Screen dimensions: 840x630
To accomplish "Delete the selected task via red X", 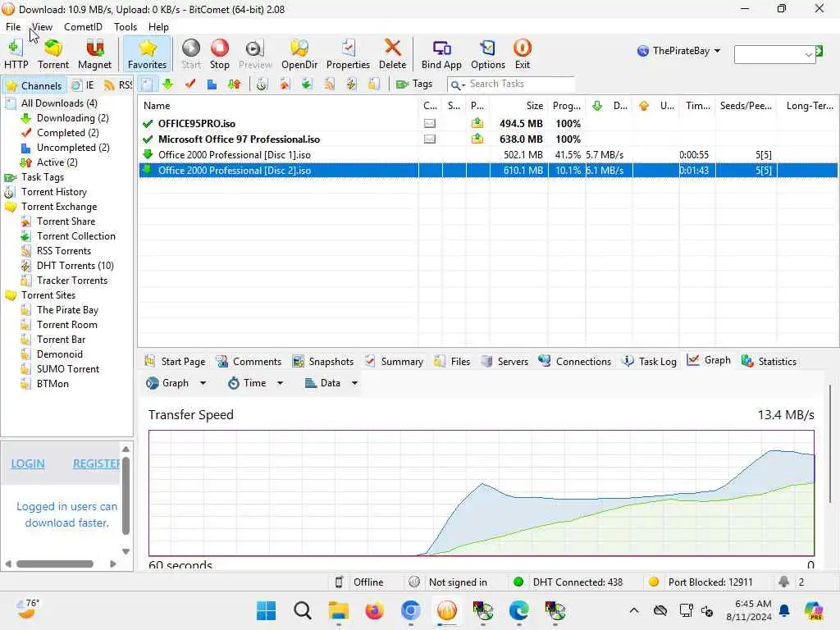I will coord(392,54).
